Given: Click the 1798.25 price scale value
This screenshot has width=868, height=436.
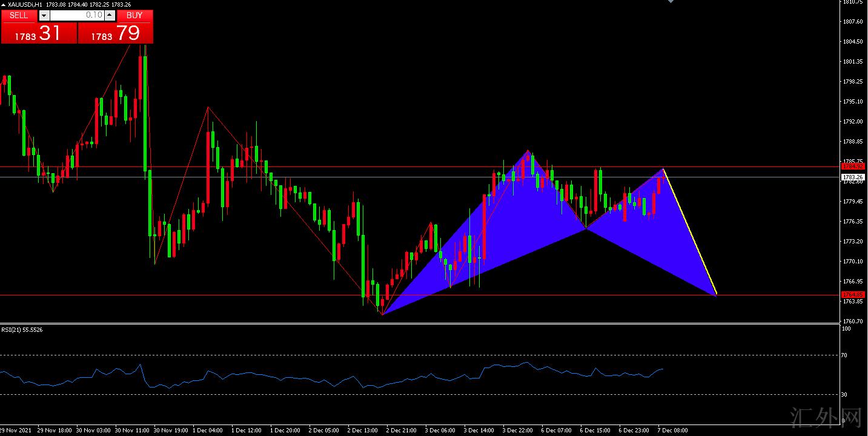Looking at the screenshot, I should coord(853,82).
